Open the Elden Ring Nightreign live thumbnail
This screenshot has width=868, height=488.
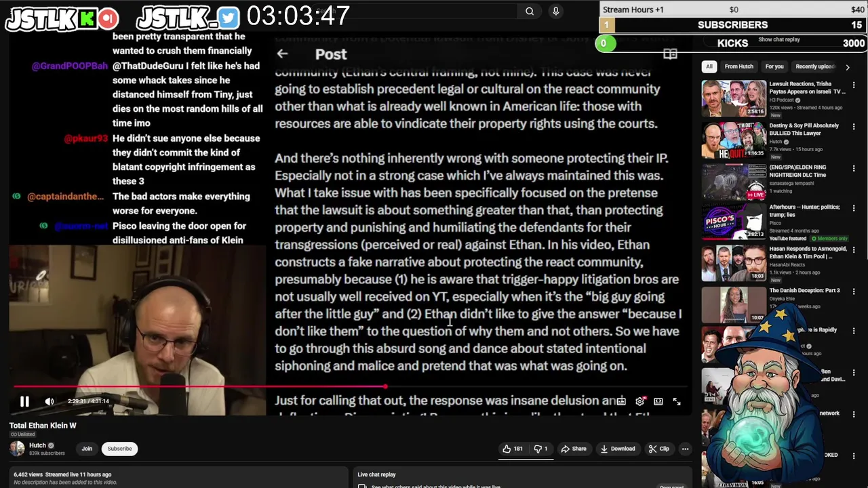(734, 182)
